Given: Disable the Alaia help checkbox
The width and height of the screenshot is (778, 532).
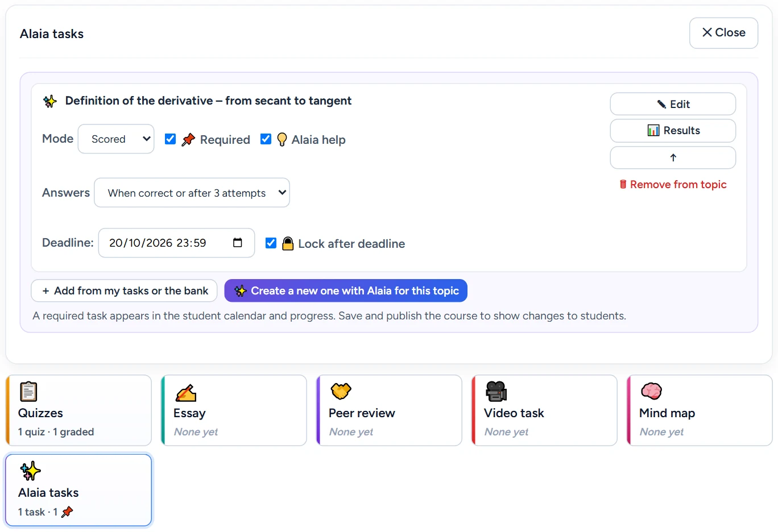Looking at the screenshot, I should [266, 139].
